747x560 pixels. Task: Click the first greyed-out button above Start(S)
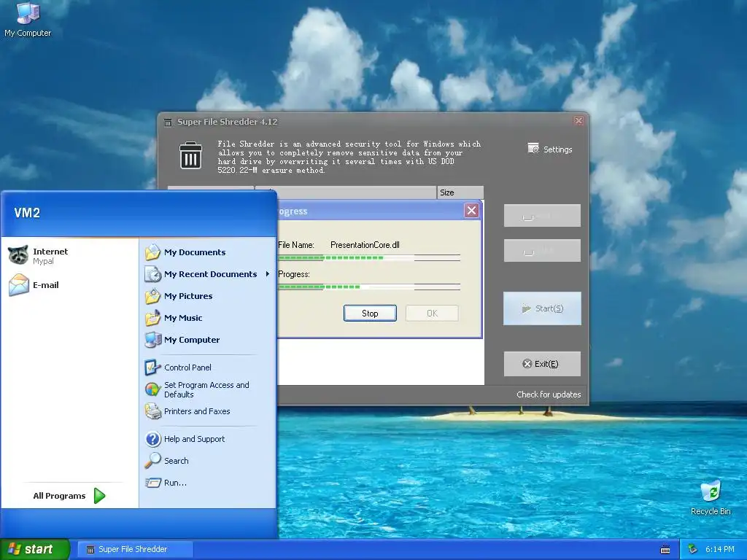(542, 216)
